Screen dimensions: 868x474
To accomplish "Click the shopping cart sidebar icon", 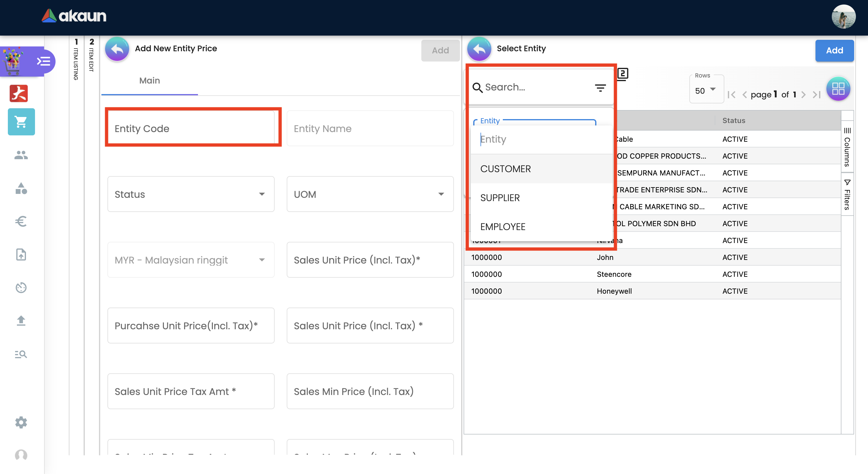I will click(x=21, y=122).
